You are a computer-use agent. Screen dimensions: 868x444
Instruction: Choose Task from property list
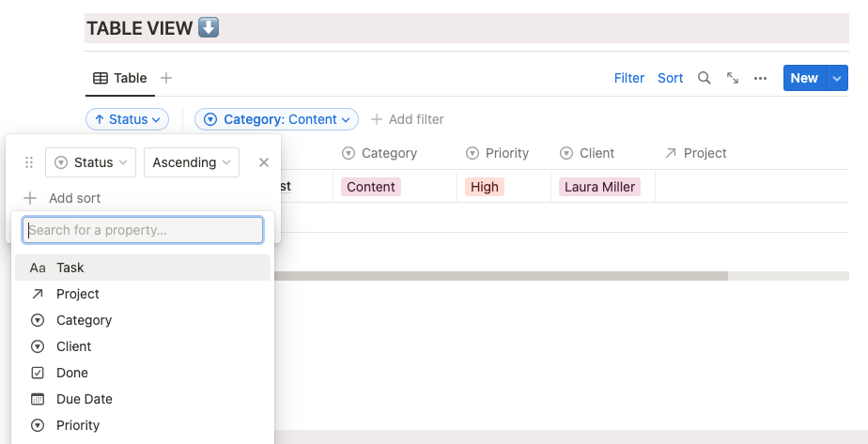click(70, 268)
